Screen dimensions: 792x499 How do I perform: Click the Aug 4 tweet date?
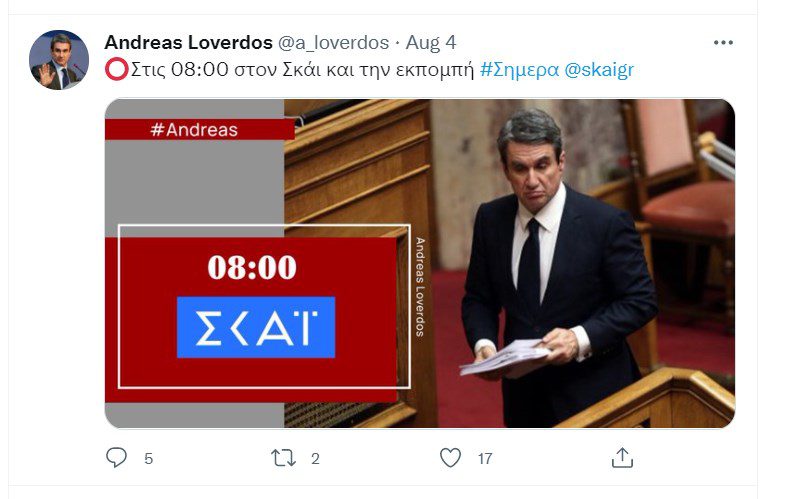tap(431, 43)
